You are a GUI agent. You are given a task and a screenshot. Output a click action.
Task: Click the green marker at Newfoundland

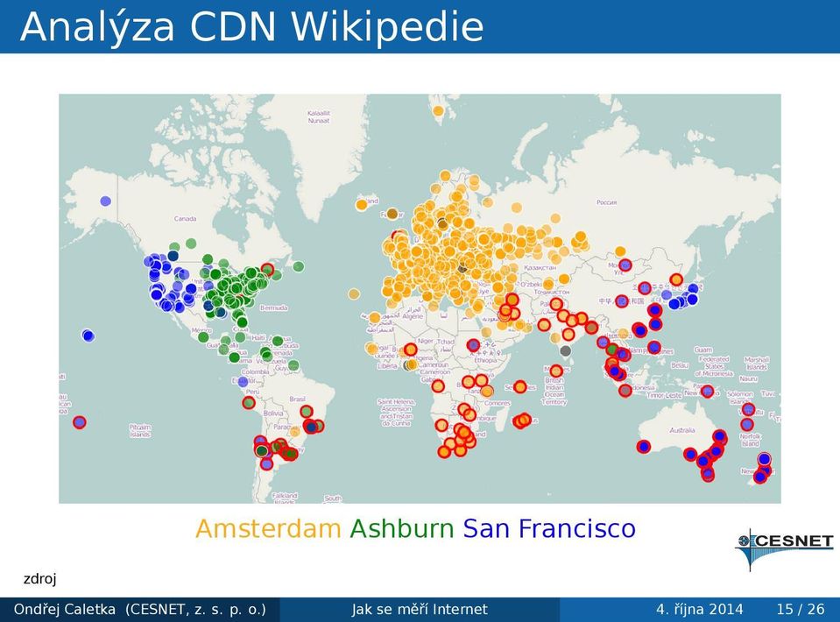pos(299,266)
